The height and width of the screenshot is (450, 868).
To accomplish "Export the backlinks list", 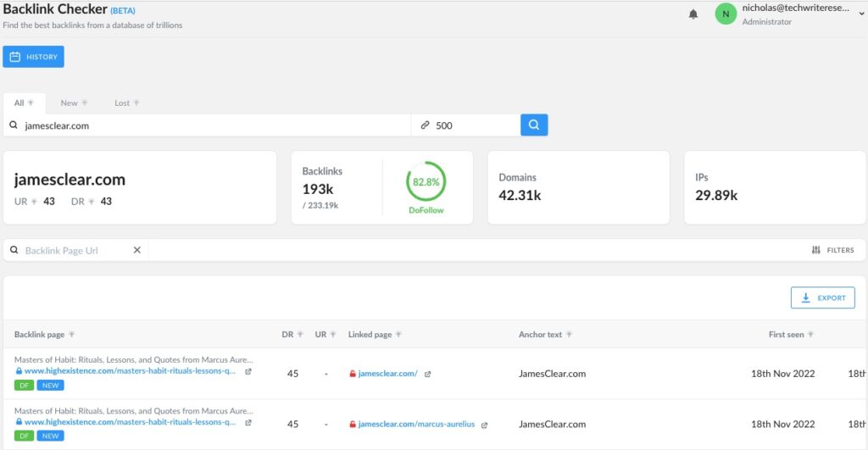I will click(x=822, y=297).
